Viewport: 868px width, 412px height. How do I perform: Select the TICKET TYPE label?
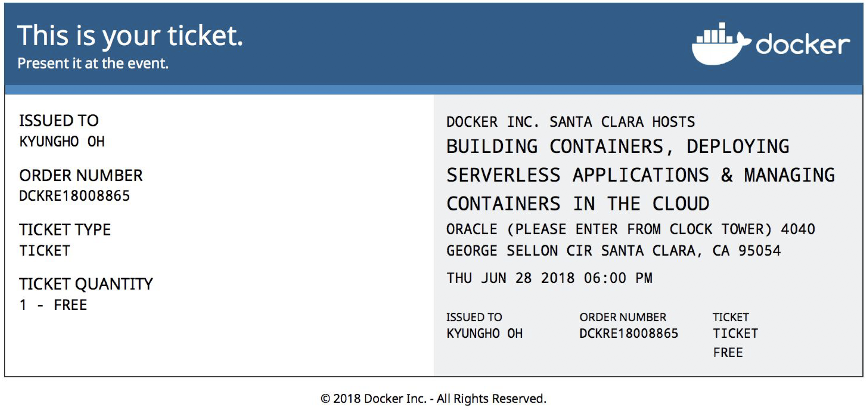click(65, 230)
